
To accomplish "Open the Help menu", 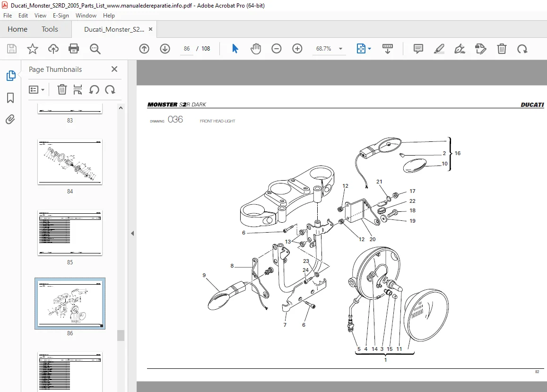I will click(x=109, y=15).
